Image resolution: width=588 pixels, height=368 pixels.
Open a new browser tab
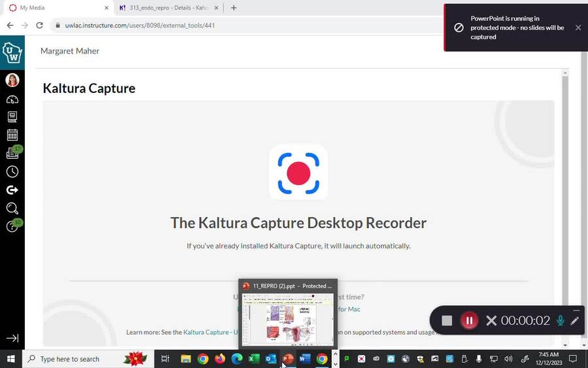(x=234, y=8)
